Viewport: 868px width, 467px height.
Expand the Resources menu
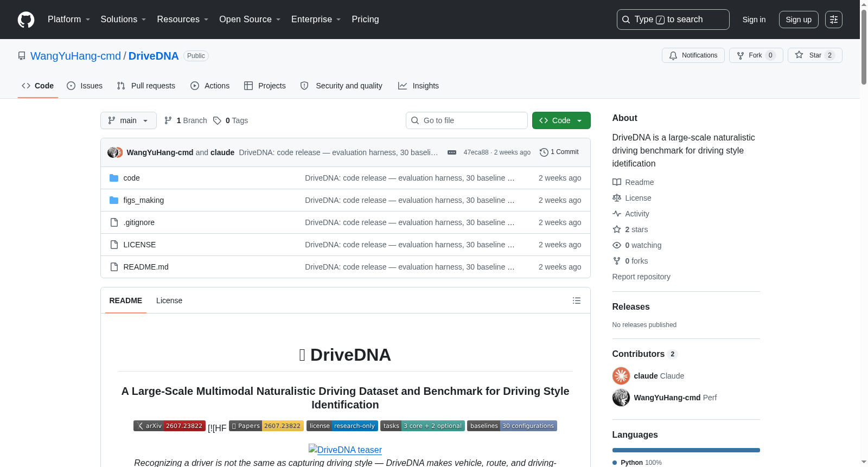pyautogui.click(x=183, y=20)
